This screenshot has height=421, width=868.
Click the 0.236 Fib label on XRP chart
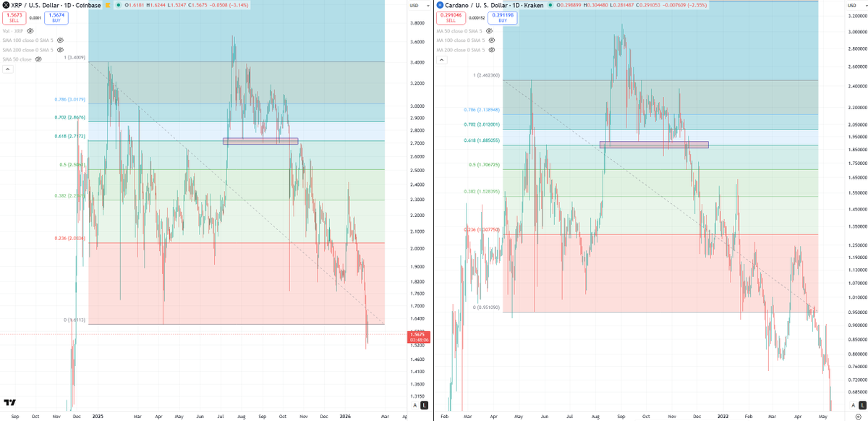pos(71,238)
